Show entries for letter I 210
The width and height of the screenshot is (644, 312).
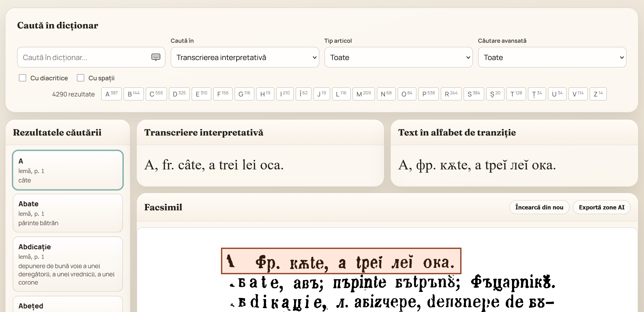(285, 94)
